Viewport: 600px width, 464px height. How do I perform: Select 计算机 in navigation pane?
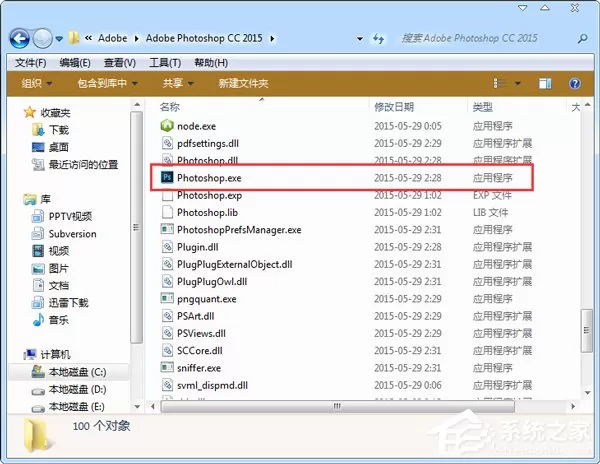(x=55, y=355)
